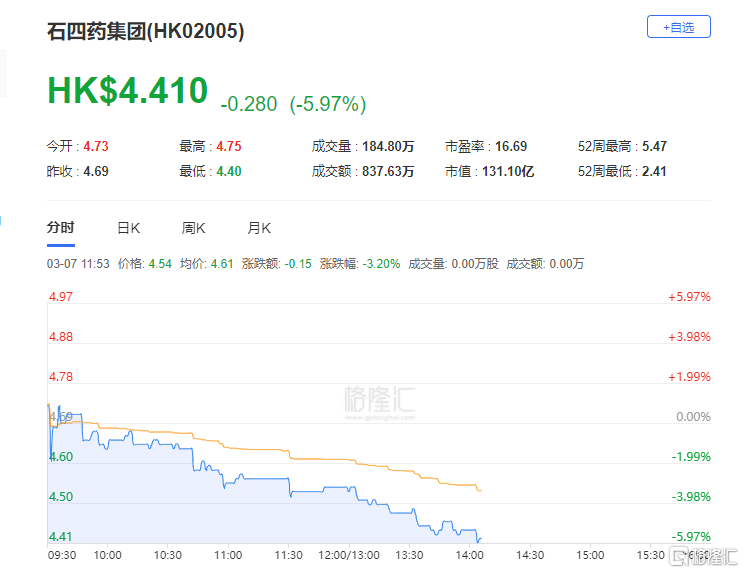Click the 13:30 time axis label
The image size is (744, 573).
[409, 555]
